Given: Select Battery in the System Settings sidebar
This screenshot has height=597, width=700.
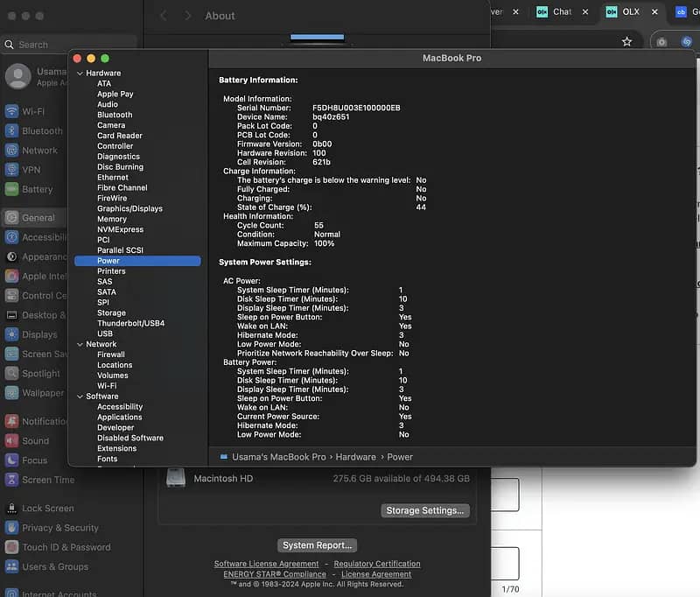Looking at the screenshot, I should coord(37,189).
